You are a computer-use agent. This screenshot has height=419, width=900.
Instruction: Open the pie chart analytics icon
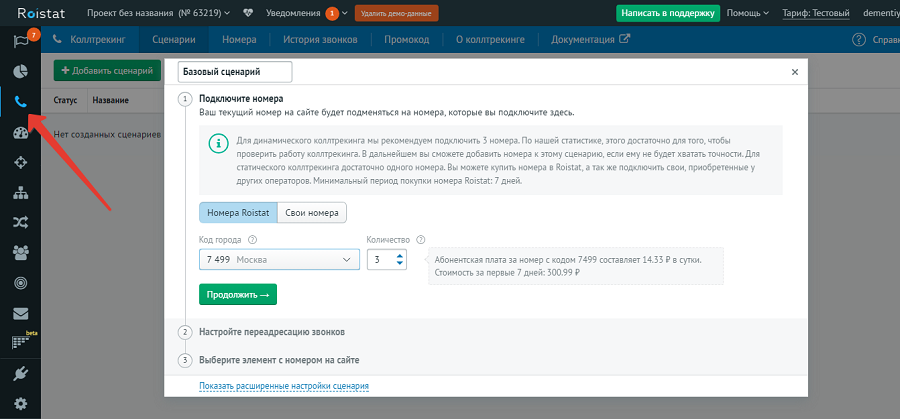coord(21,71)
